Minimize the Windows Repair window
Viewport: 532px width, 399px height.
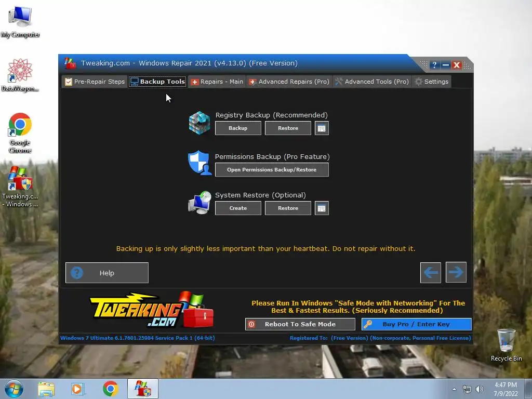[x=445, y=65]
